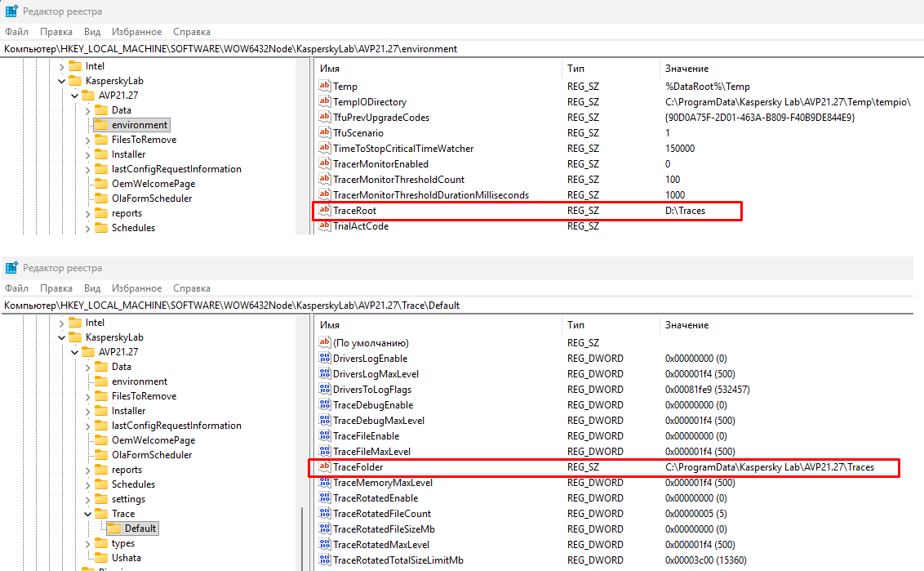Click the string icon of TrialActCode value
The image size is (924, 571).
pyautogui.click(x=325, y=225)
